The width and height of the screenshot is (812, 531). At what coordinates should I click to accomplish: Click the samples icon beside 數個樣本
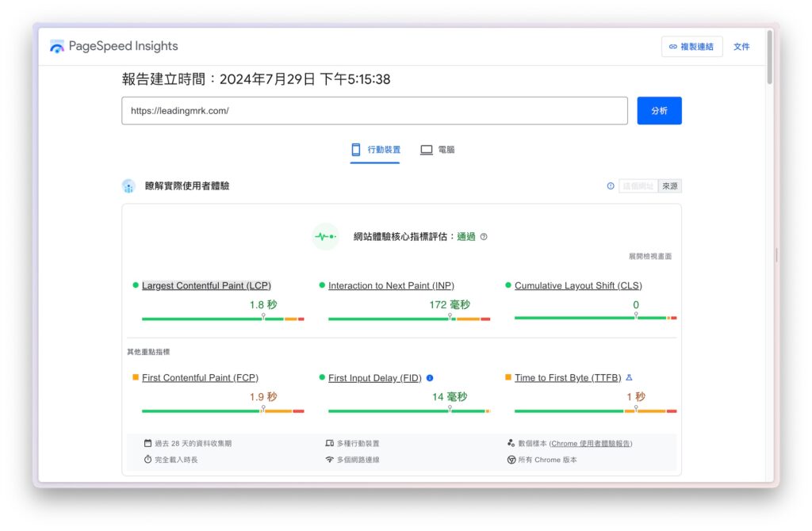(511, 443)
